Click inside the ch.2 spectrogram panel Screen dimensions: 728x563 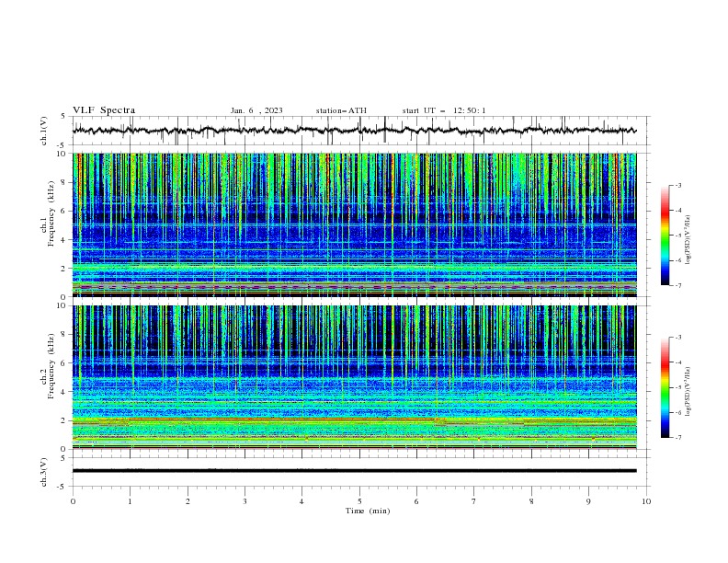coord(355,377)
